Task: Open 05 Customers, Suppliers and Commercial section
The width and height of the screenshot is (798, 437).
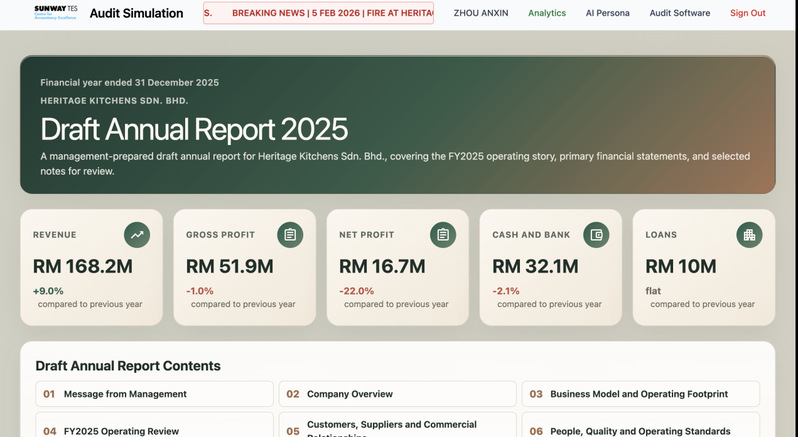Action: (x=397, y=427)
